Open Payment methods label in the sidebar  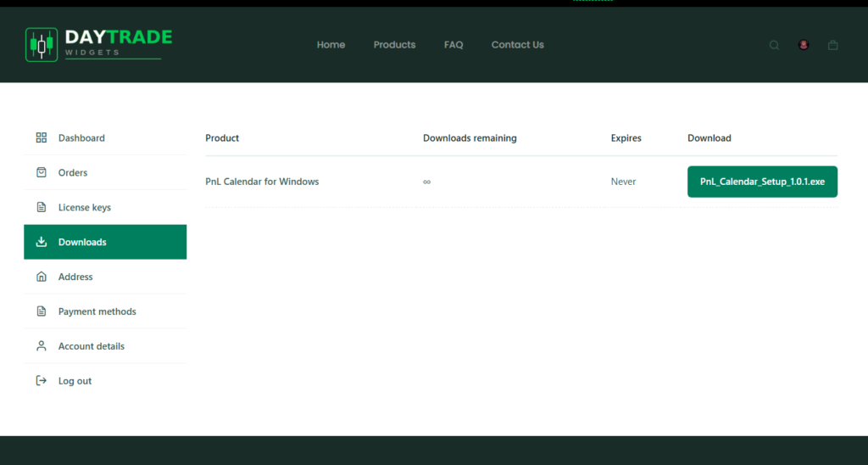(x=97, y=311)
